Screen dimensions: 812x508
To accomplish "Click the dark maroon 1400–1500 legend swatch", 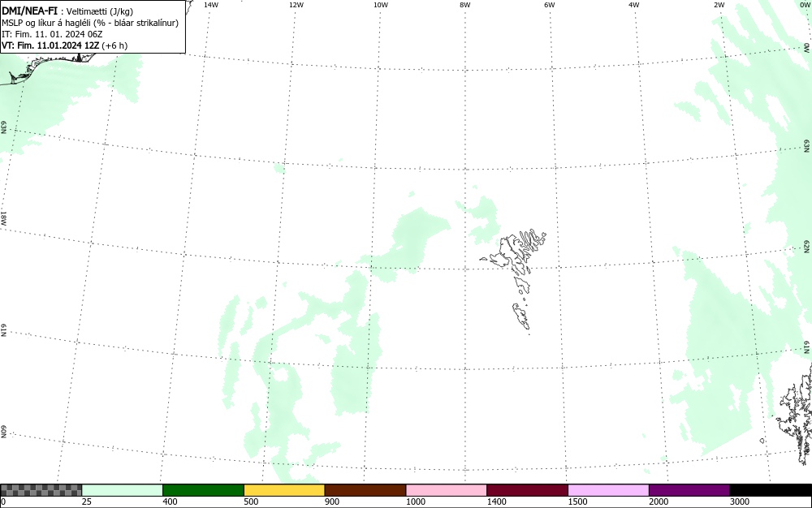I will pyautogui.click(x=527, y=490).
